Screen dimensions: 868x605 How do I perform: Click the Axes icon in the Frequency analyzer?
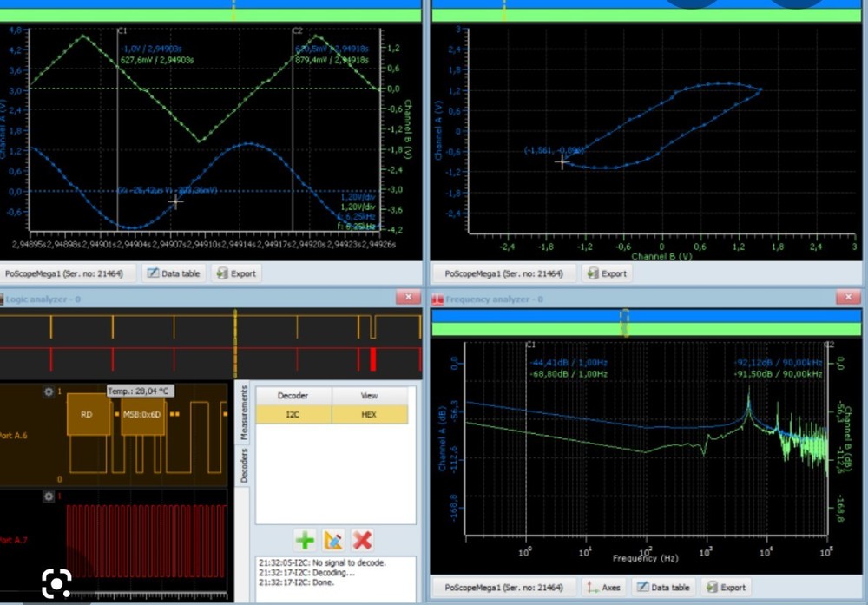point(603,587)
